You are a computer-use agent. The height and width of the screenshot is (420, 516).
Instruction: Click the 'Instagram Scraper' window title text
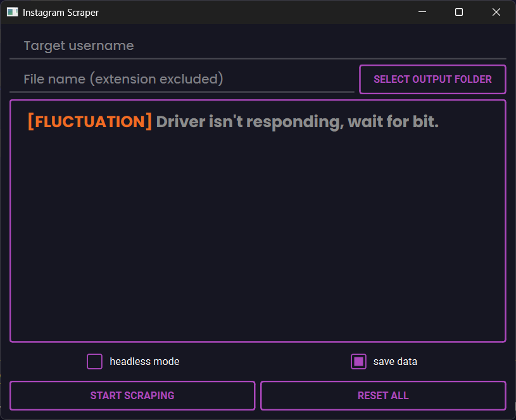point(61,12)
